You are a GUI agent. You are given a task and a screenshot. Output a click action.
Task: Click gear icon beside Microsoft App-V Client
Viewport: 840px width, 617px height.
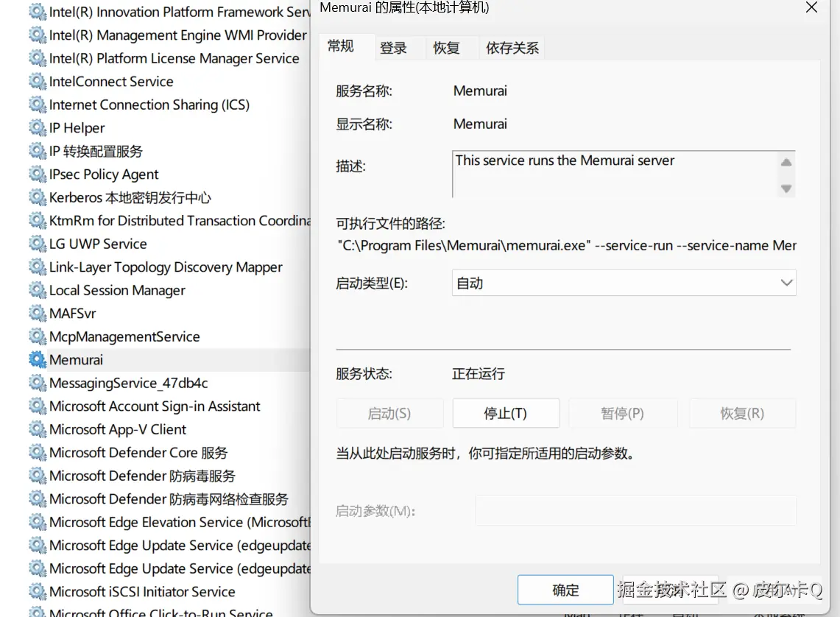38,429
